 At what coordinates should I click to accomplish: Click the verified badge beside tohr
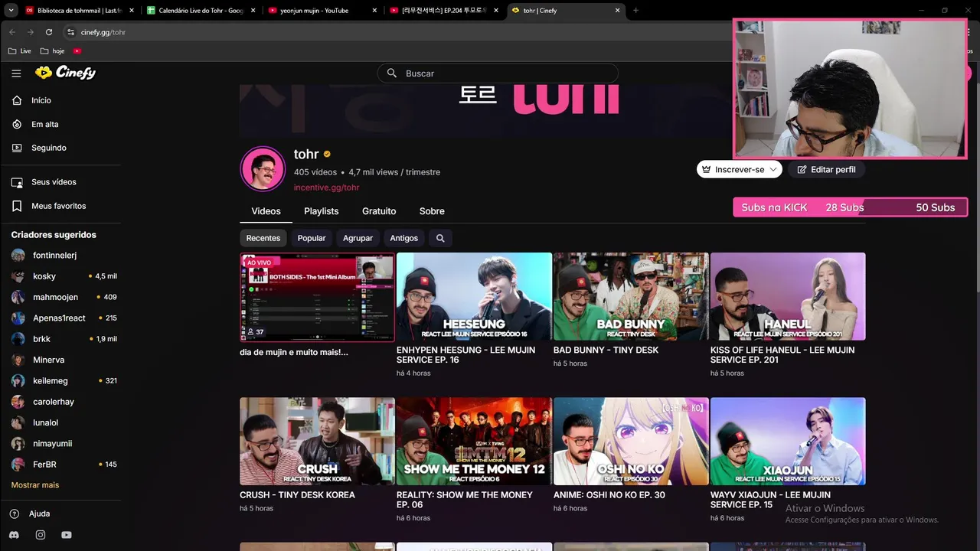327,155
